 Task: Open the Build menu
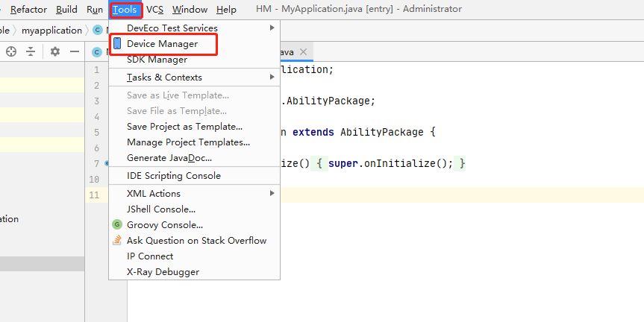click(x=66, y=10)
